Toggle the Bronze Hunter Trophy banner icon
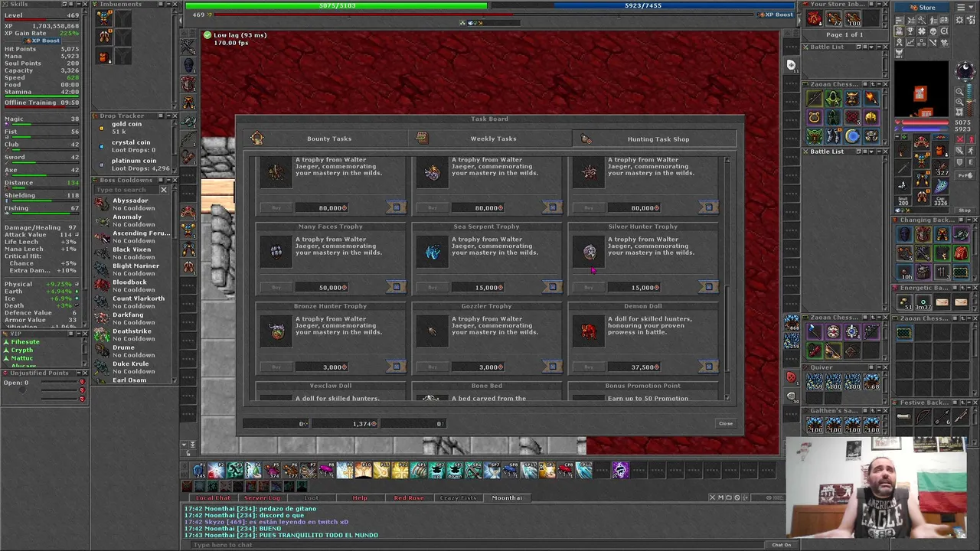Image resolution: width=980 pixels, height=551 pixels. coord(397,367)
